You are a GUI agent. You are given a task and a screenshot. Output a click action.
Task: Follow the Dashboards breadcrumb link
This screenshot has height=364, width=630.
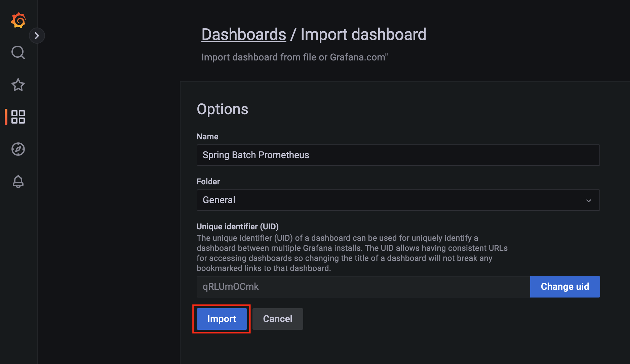point(244,34)
